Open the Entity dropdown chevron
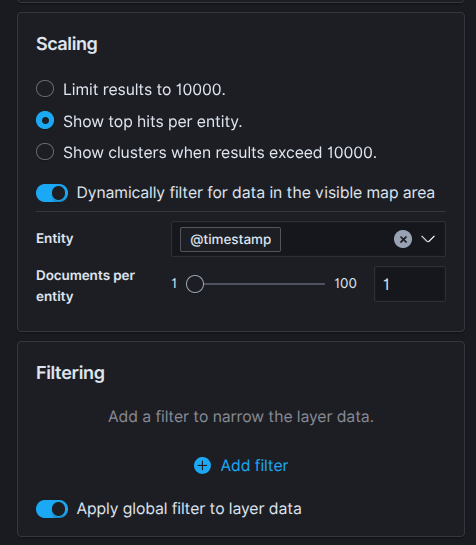The height and width of the screenshot is (545, 476). click(428, 239)
